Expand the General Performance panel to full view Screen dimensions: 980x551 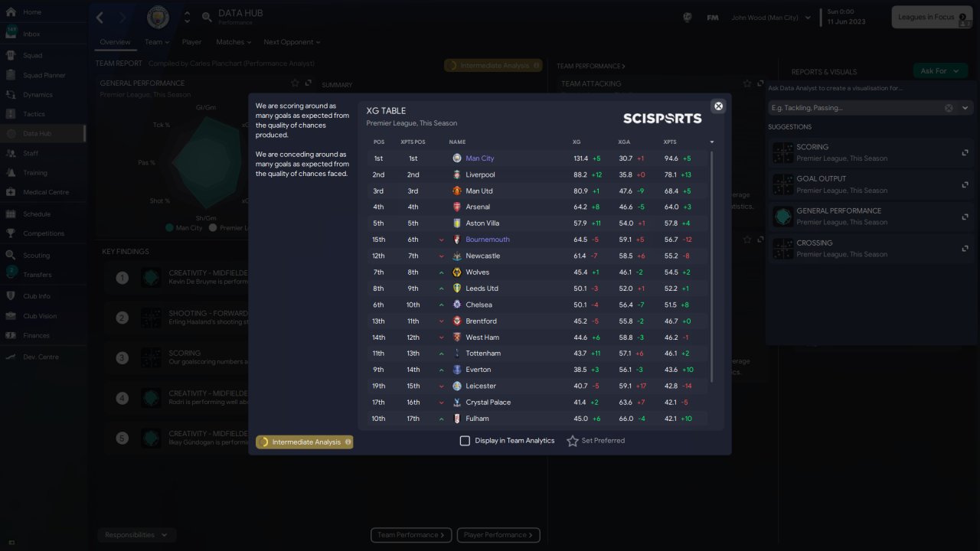[308, 83]
